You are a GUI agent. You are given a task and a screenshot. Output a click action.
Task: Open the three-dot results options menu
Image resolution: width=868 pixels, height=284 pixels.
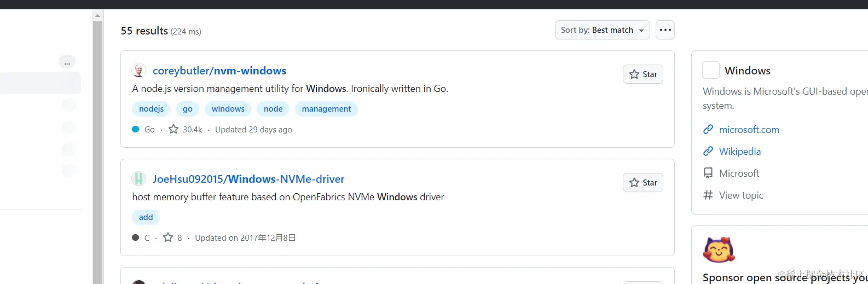665,30
